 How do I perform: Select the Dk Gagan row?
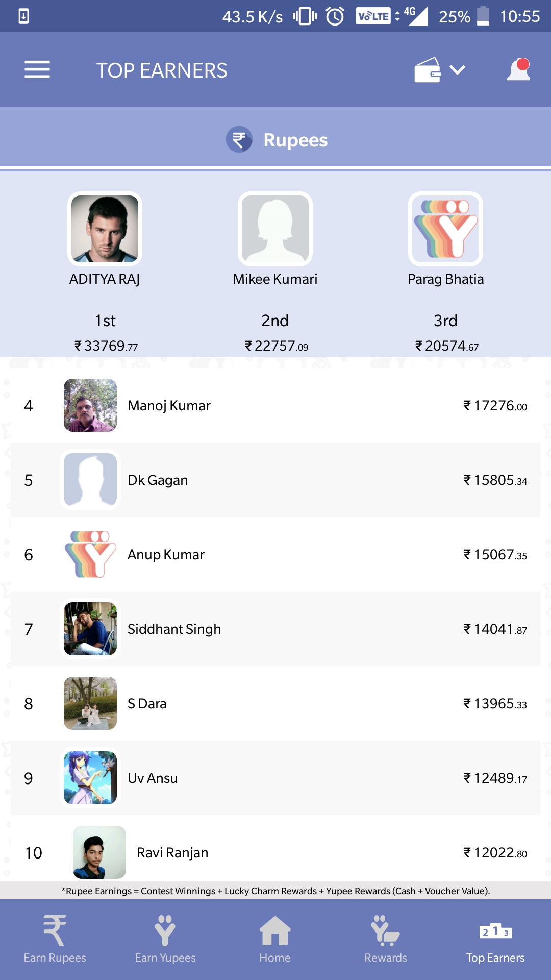(x=275, y=480)
